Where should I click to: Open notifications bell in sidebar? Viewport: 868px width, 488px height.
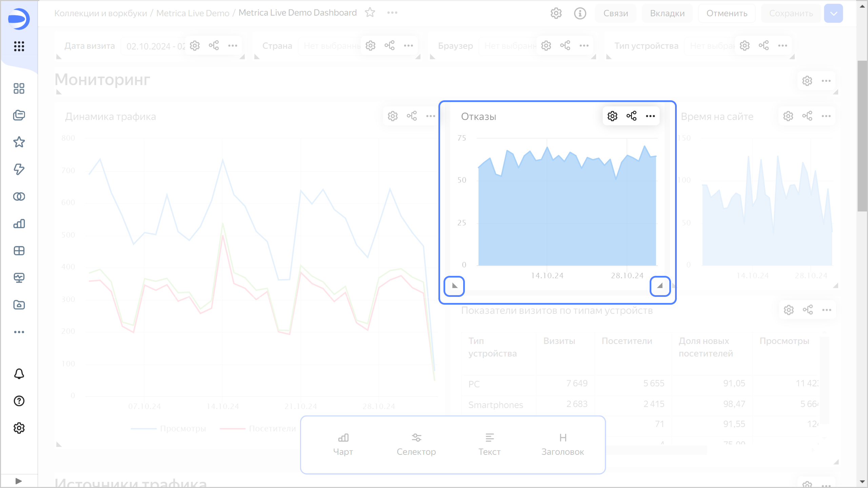[x=19, y=374]
